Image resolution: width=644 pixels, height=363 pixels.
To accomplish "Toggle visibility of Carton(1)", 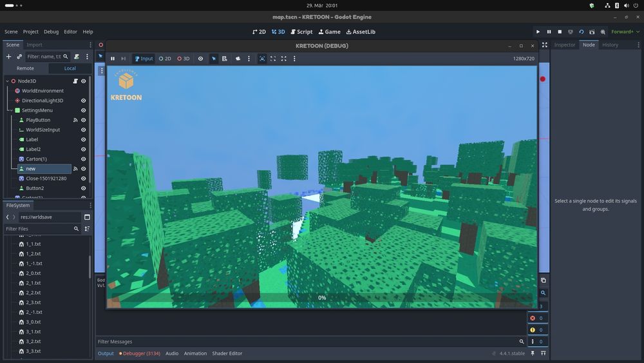I will pos(83,159).
